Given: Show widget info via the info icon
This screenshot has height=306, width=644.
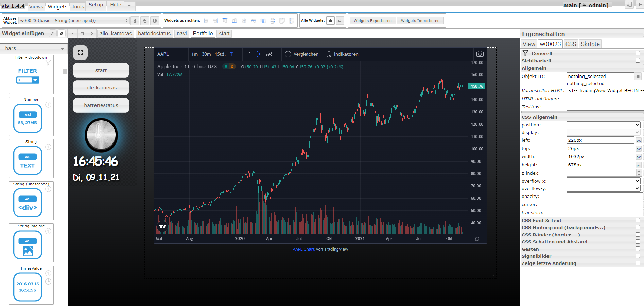Looking at the screenshot, I should pos(155,21).
